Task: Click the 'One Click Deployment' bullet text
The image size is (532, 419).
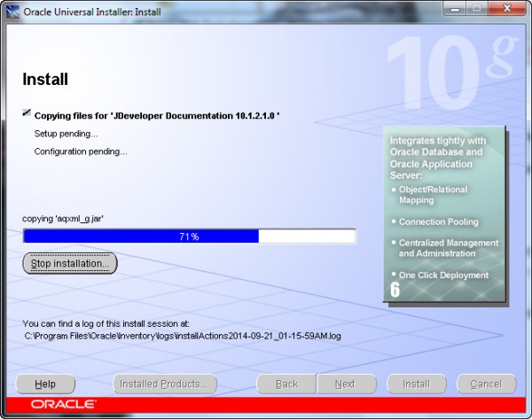Action: [x=443, y=275]
